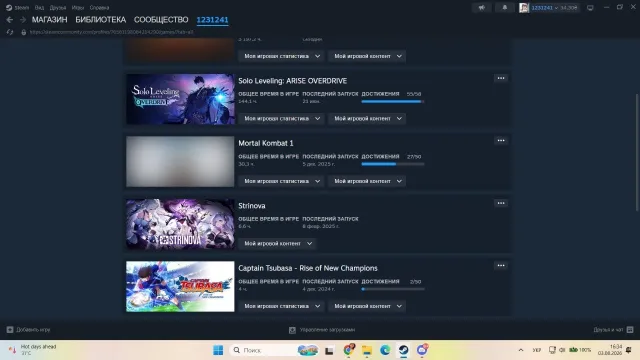Click the Steam icon in the taskbar
This screenshot has height=360, width=640.
(x=403, y=350)
